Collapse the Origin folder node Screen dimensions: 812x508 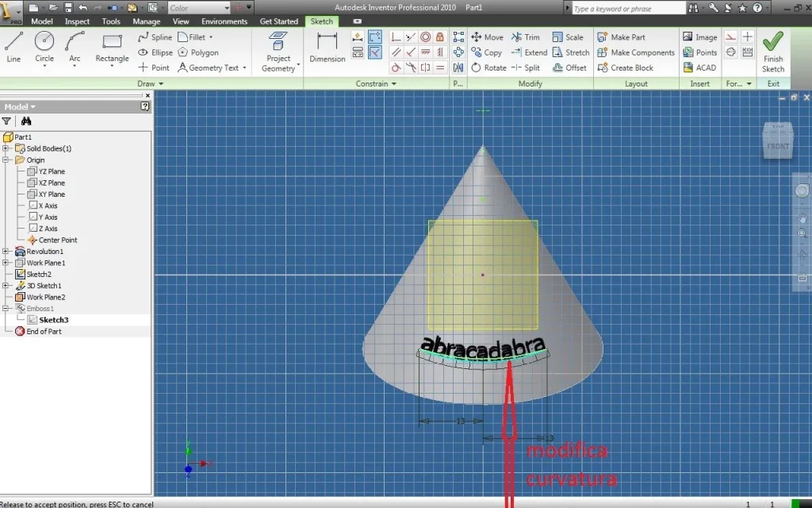pyautogui.click(x=6, y=160)
